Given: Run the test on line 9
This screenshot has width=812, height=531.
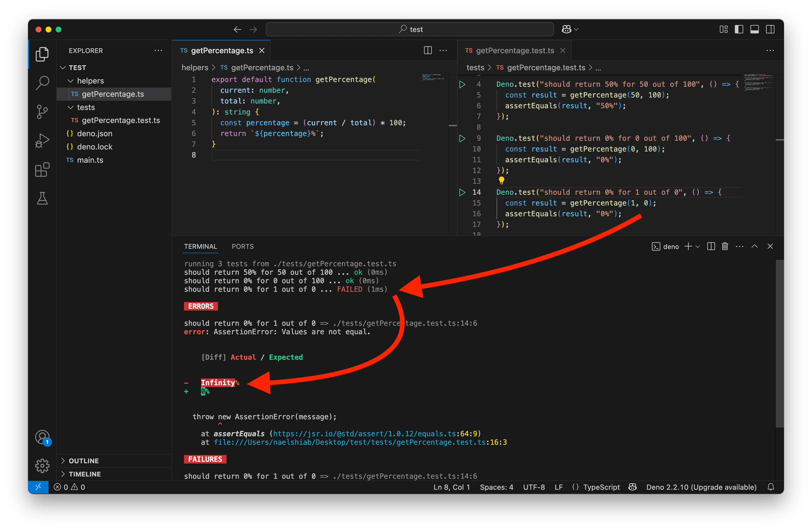Looking at the screenshot, I should (x=462, y=138).
